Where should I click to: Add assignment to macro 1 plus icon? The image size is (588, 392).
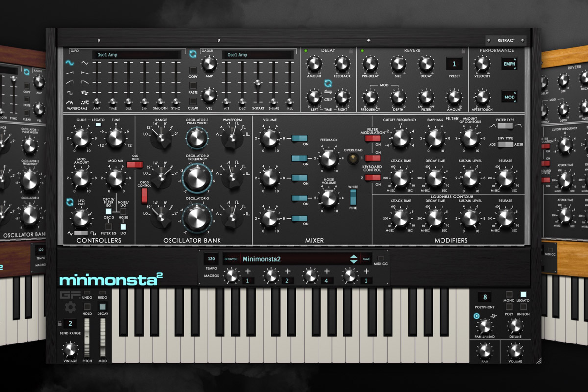(247, 271)
